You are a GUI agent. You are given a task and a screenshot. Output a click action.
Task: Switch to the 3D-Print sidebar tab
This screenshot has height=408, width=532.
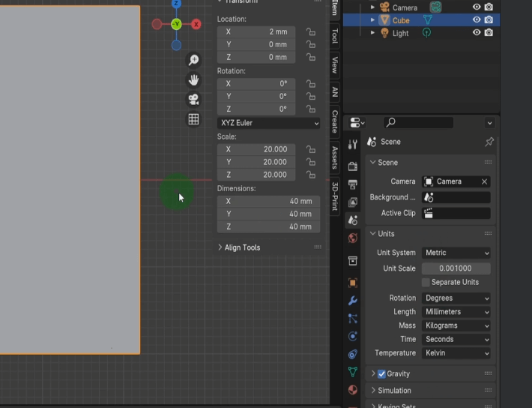point(335,196)
